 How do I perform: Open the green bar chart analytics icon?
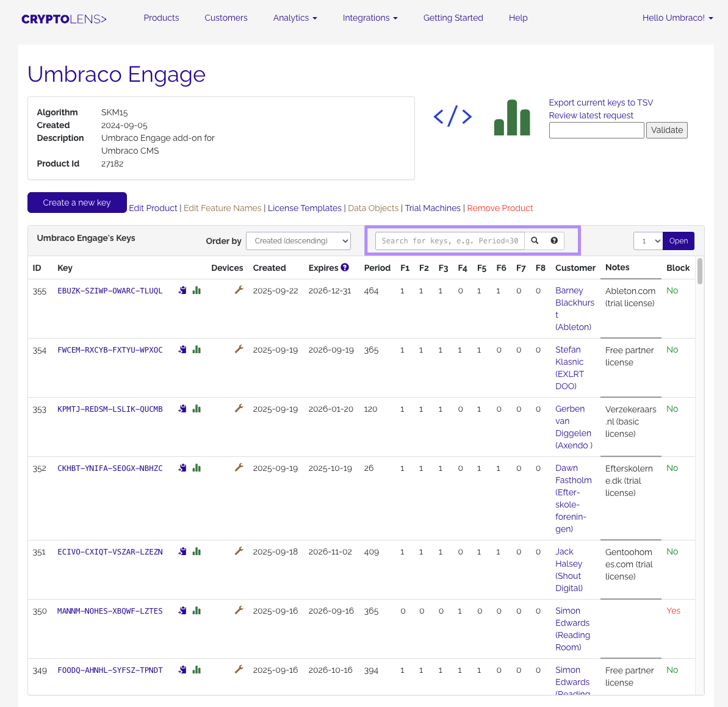(x=511, y=118)
